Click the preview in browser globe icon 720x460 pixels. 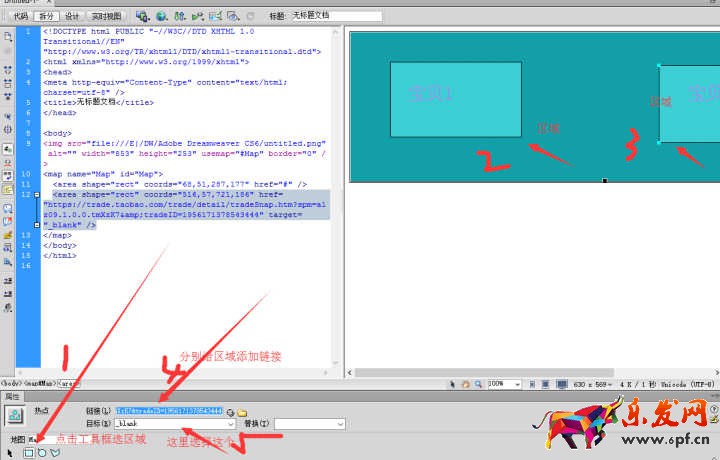pos(163,16)
